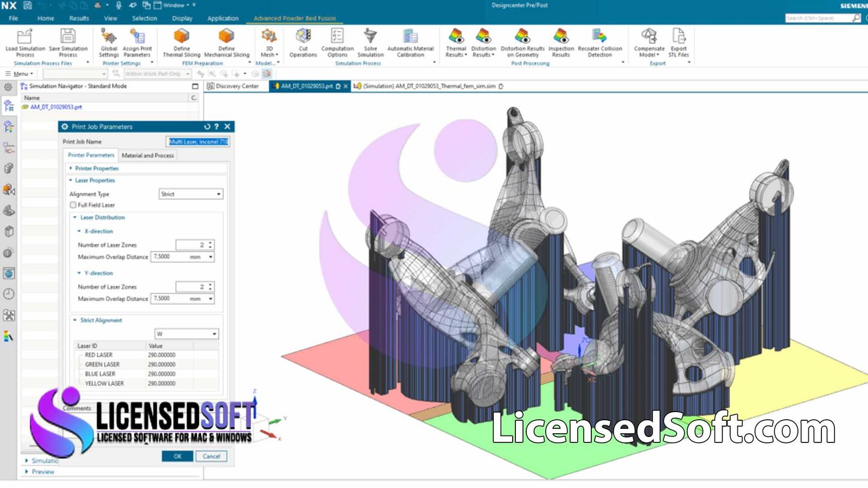Click Load Simulation Process icon
The width and height of the screenshot is (868, 488).
(25, 36)
